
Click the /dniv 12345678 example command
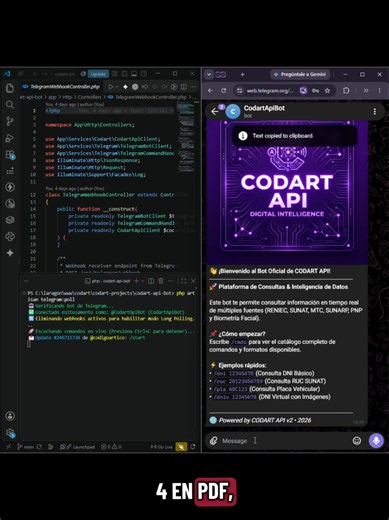(x=235, y=397)
